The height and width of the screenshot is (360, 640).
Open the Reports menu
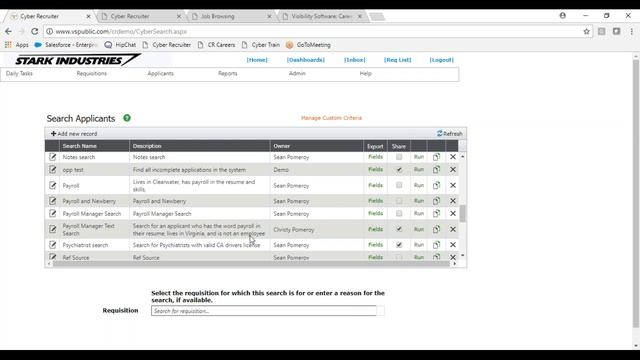tap(227, 73)
